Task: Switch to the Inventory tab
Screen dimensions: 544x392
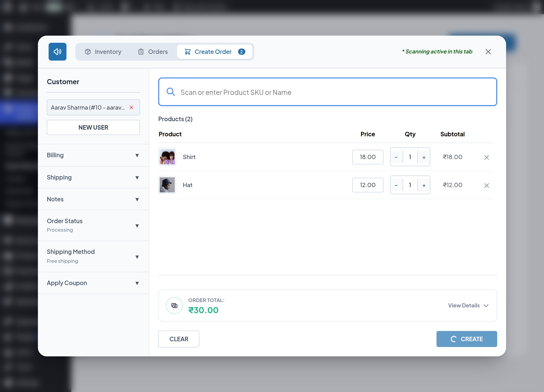Action: coord(103,51)
